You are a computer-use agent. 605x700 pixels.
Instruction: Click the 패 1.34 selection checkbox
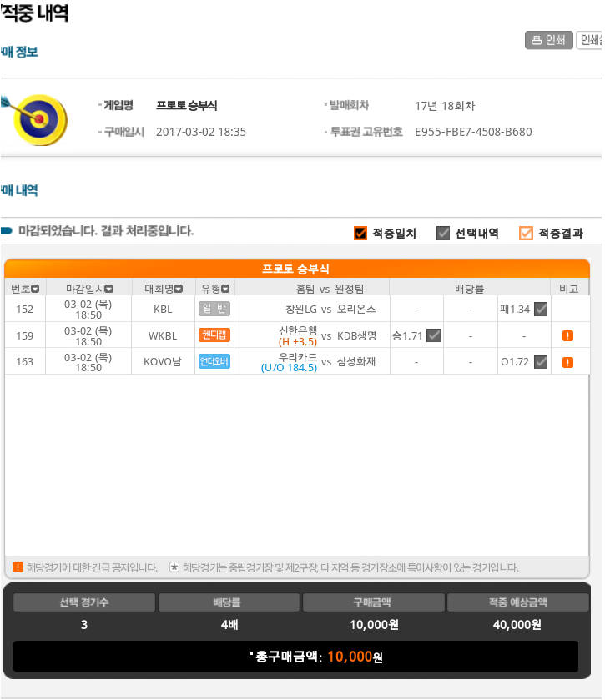pyautogui.click(x=541, y=309)
